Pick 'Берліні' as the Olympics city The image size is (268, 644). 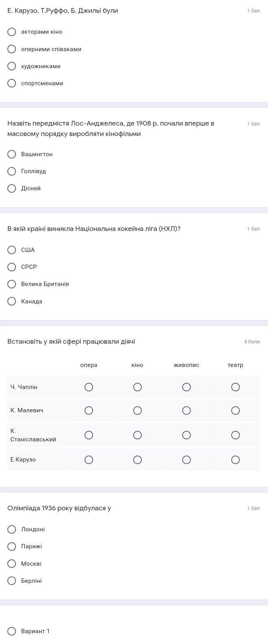click(x=12, y=581)
